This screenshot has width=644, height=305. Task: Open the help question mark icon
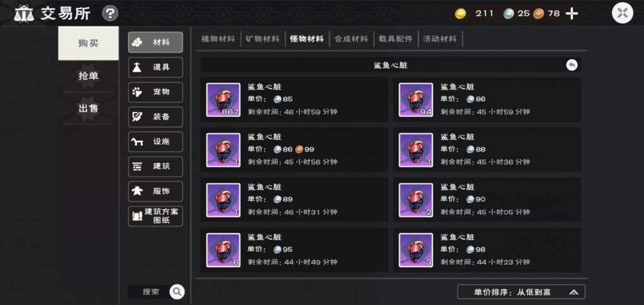110,13
